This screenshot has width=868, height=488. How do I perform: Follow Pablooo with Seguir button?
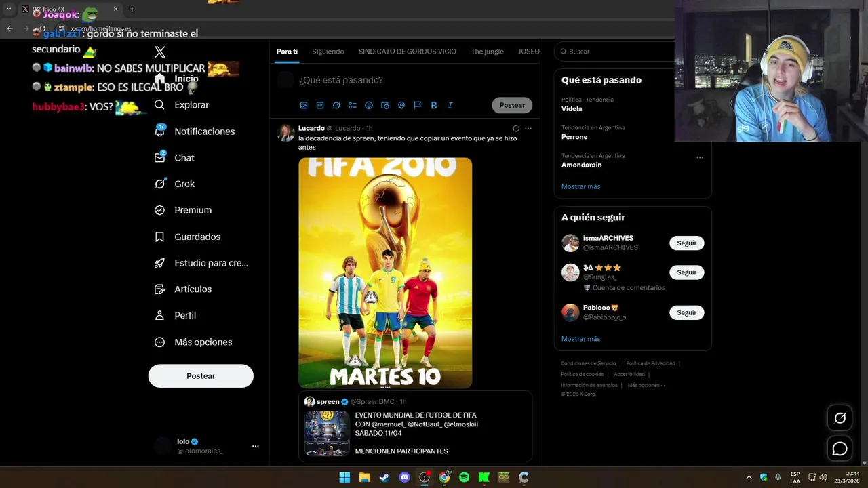click(687, 312)
